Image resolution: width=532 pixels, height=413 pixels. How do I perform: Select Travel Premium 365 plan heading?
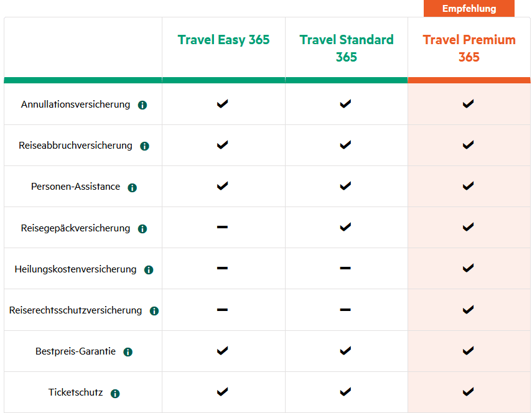click(x=469, y=48)
